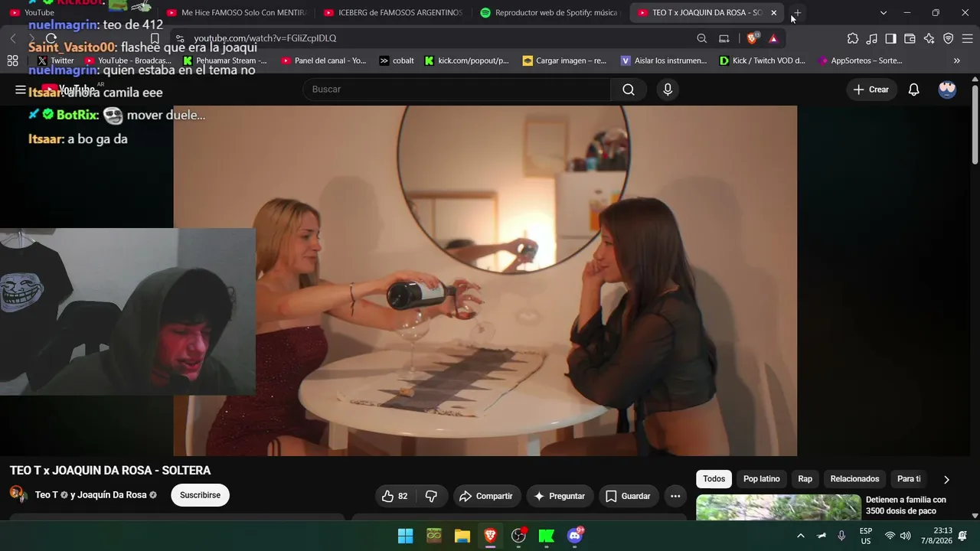Click the Crear create button
This screenshot has width=980, height=551.
(871, 90)
